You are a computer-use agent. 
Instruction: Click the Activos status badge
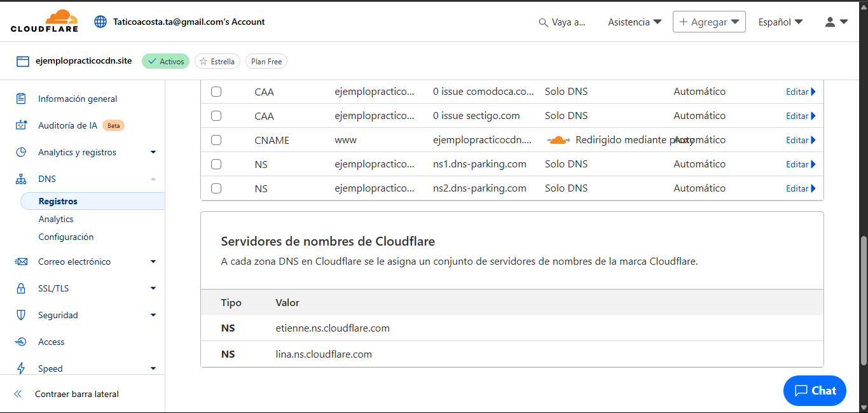[x=165, y=61]
